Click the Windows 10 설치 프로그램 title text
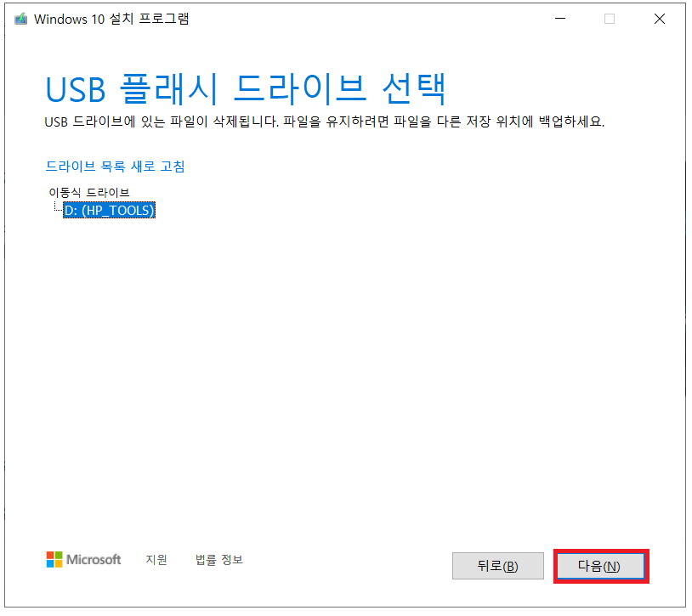The height and width of the screenshot is (616, 692). pos(111,19)
